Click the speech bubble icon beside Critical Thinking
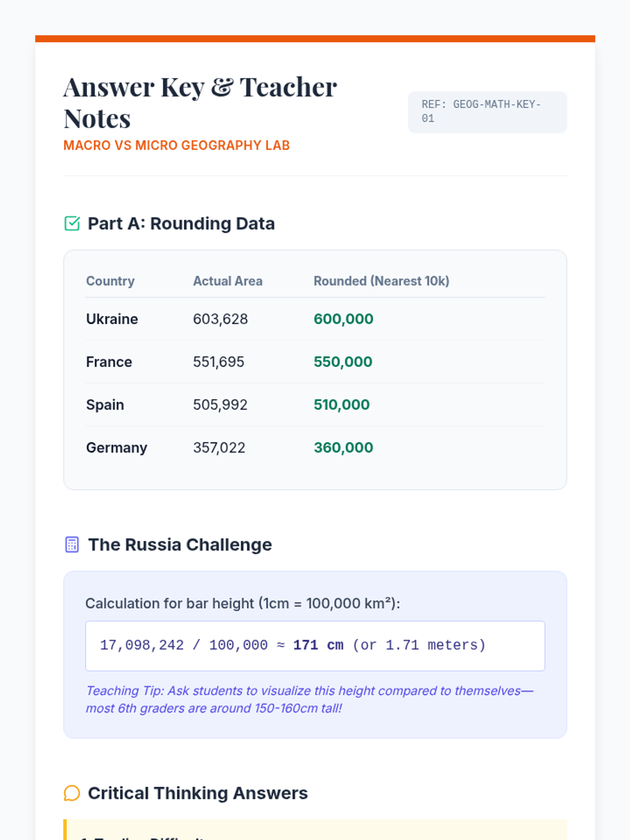The height and width of the screenshot is (840, 630). tap(72, 793)
